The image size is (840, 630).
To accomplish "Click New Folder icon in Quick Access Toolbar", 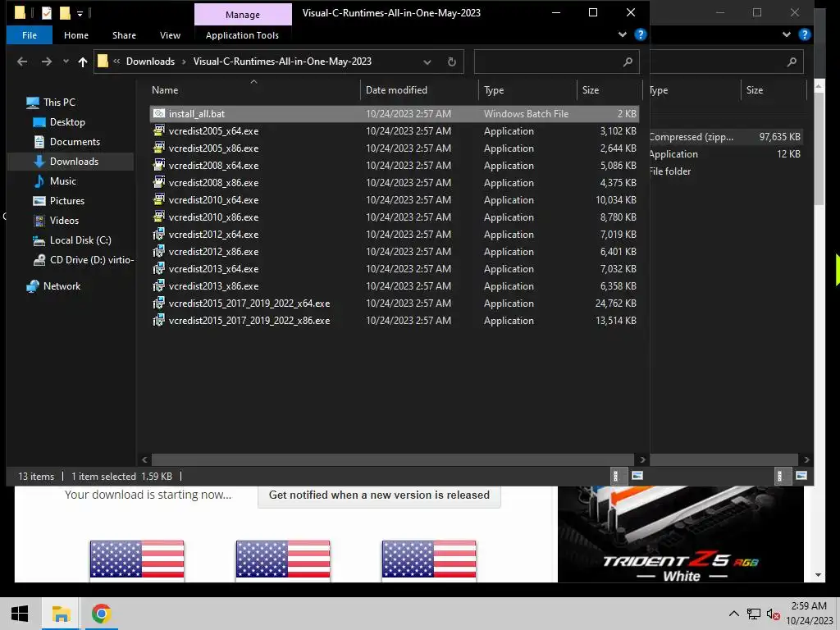I will tap(66, 12).
